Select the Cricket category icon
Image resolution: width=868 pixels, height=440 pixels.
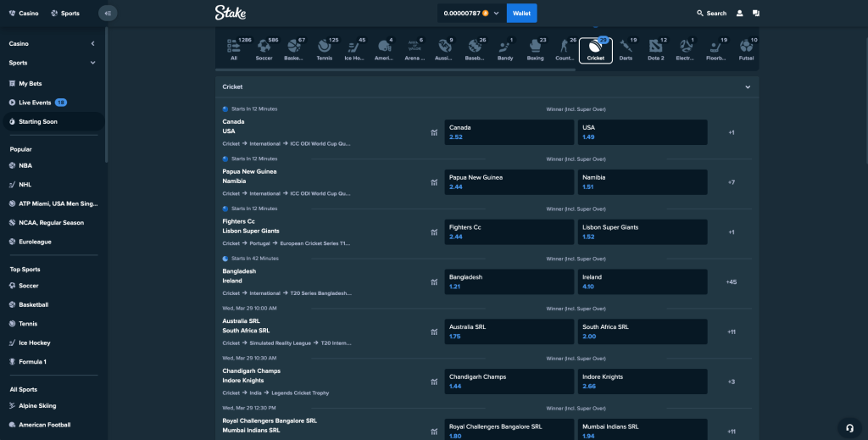pos(596,50)
